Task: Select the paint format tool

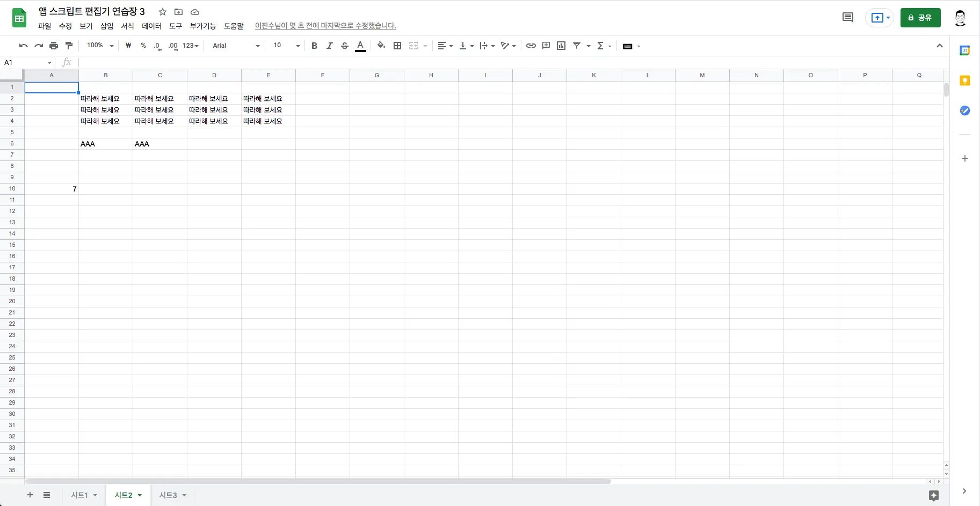Action: (x=69, y=46)
